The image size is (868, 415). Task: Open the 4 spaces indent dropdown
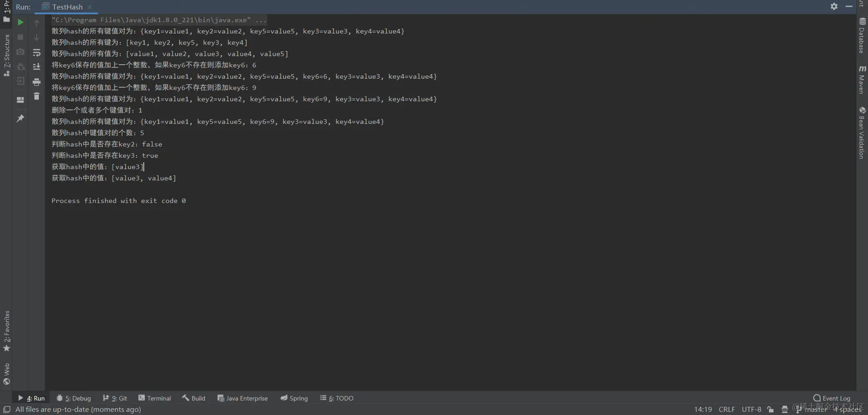(x=848, y=409)
